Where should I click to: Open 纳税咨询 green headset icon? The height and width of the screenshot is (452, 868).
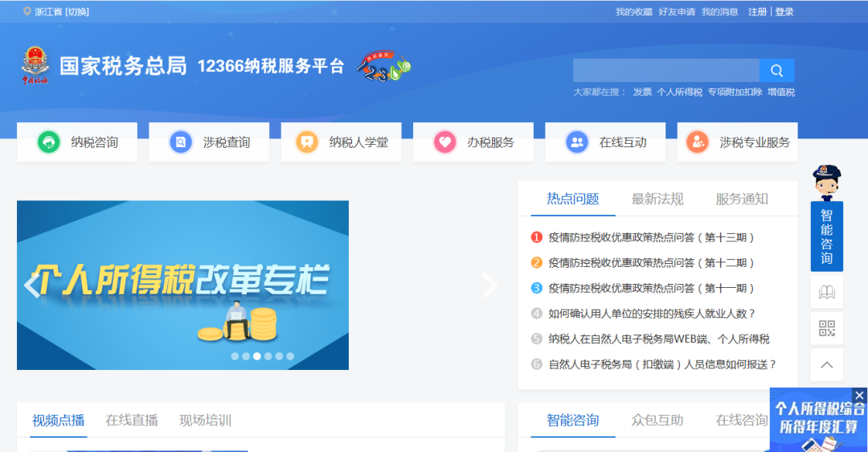[x=49, y=142]
